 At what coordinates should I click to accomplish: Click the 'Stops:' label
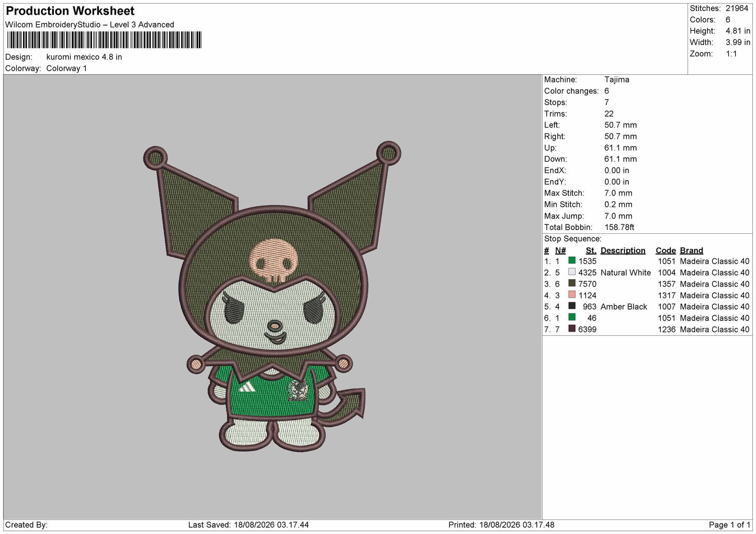555,103
